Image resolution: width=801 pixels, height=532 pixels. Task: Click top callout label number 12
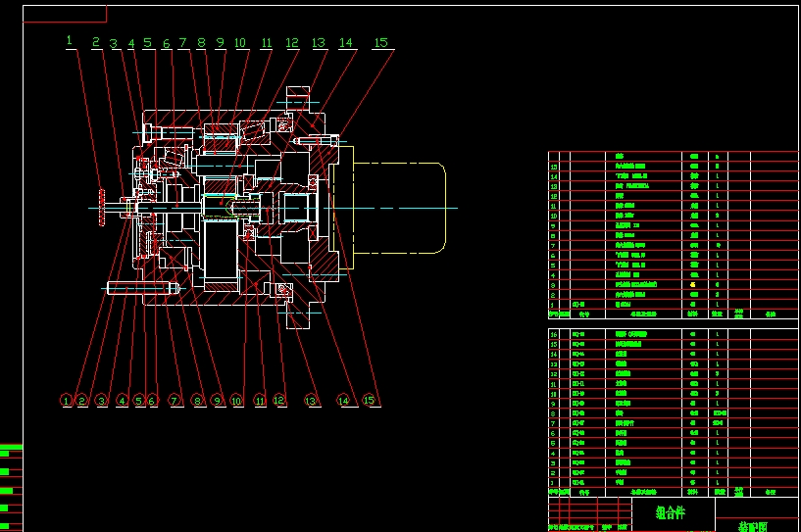[x=292, y=43]
